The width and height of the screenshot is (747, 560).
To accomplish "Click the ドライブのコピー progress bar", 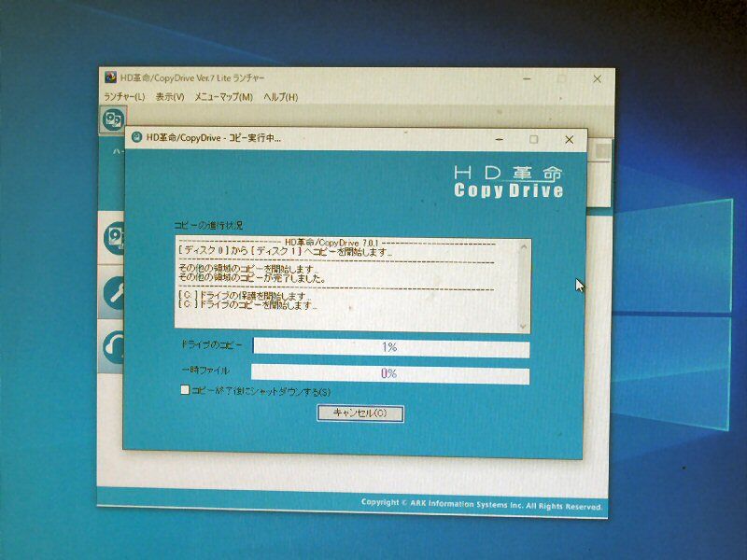I will [x=390, y=347].
